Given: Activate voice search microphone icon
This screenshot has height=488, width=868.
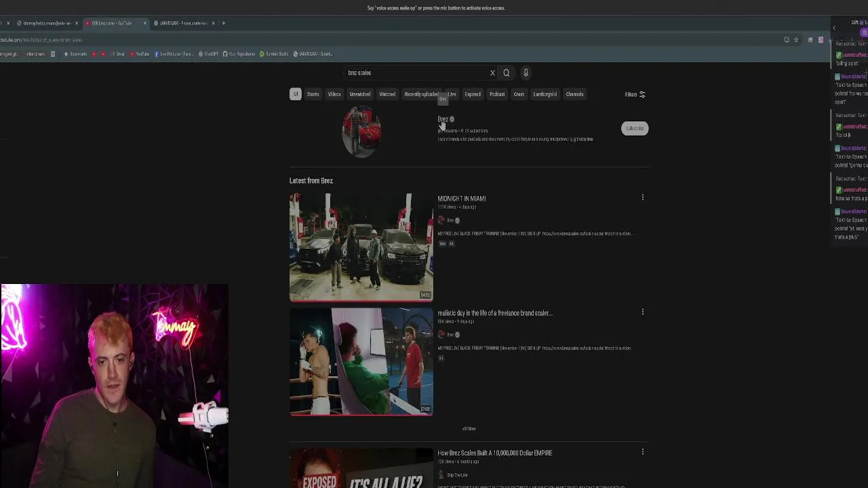Looking at the screenshot, I should (526, 73).
